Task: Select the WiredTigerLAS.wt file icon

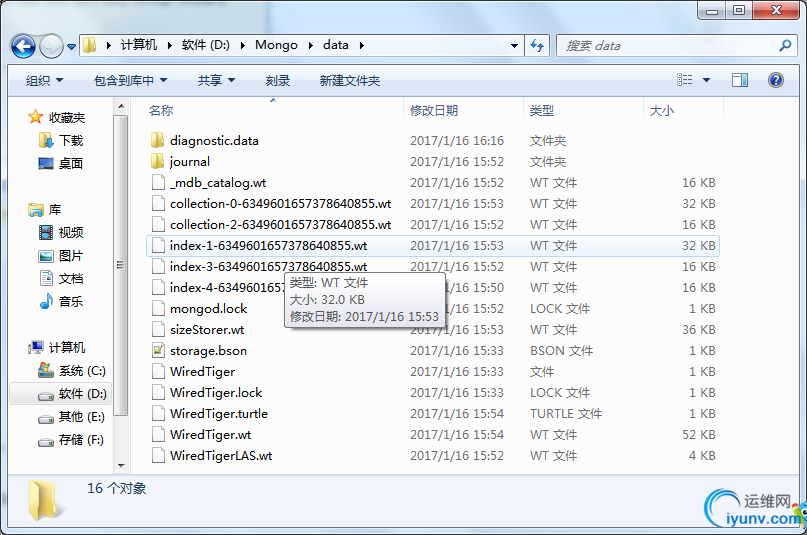Action: pos(158,456)
